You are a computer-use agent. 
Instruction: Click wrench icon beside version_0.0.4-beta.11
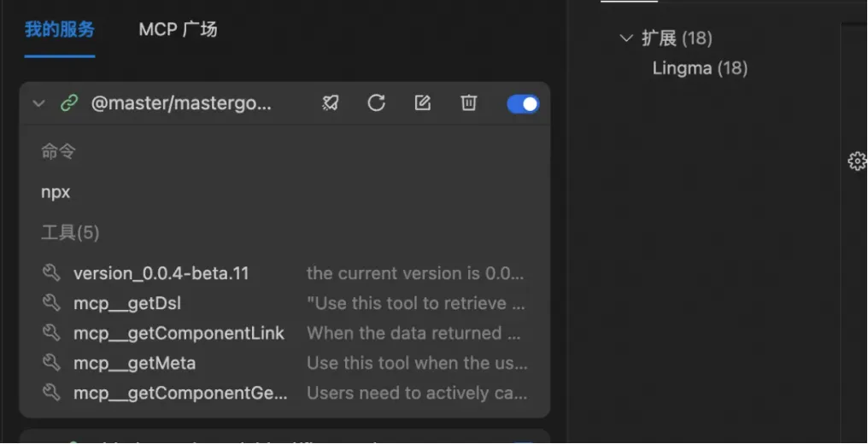[x=51, y=273]
